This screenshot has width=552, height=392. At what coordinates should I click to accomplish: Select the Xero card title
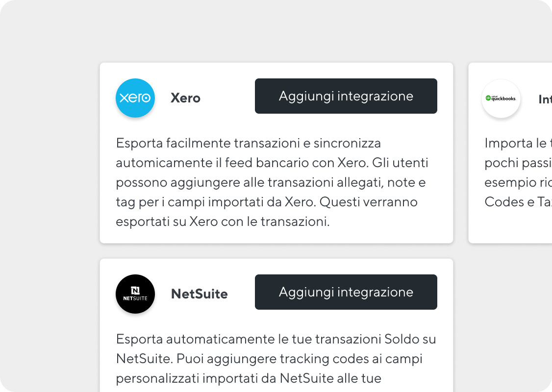pos(185,98)
